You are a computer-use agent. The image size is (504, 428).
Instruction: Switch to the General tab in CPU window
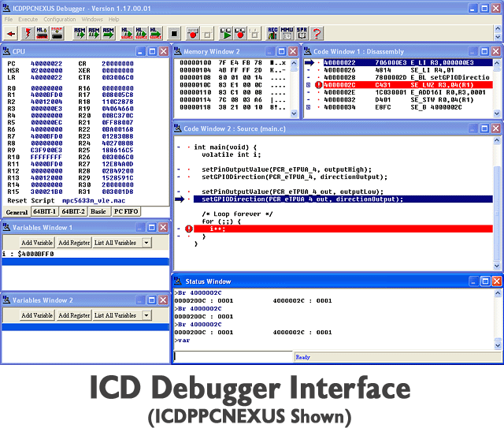[17, 212]
